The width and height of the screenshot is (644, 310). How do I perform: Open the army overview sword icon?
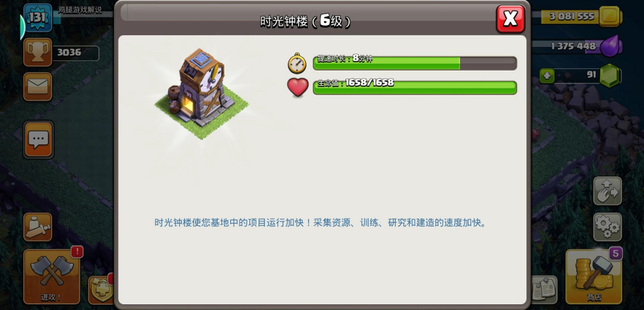pos(38,227)
